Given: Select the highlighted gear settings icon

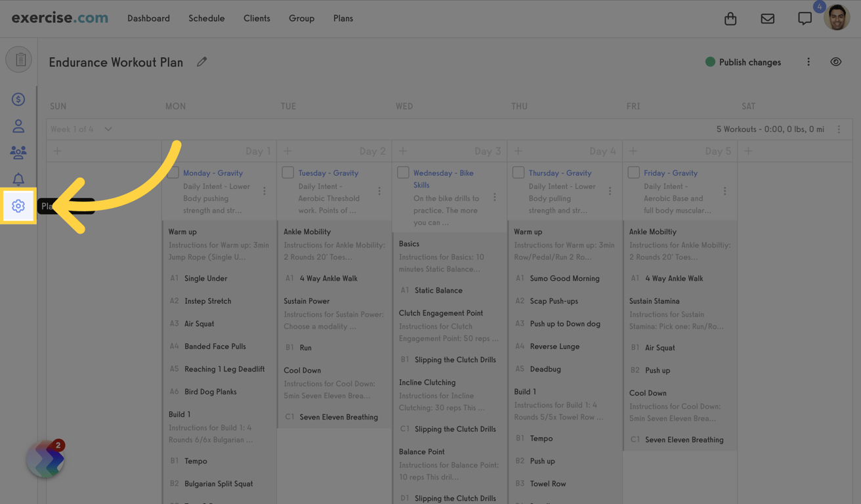Looking at the screenshot, I should pos(18,205).
